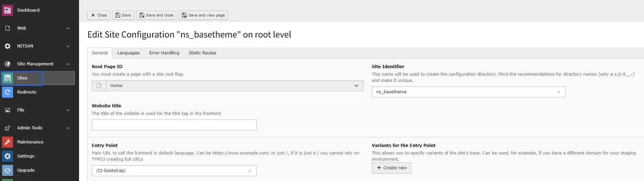Clear the Entry Point field with its x icon
The width and height of the screenshot is (644, 181).
250,171
